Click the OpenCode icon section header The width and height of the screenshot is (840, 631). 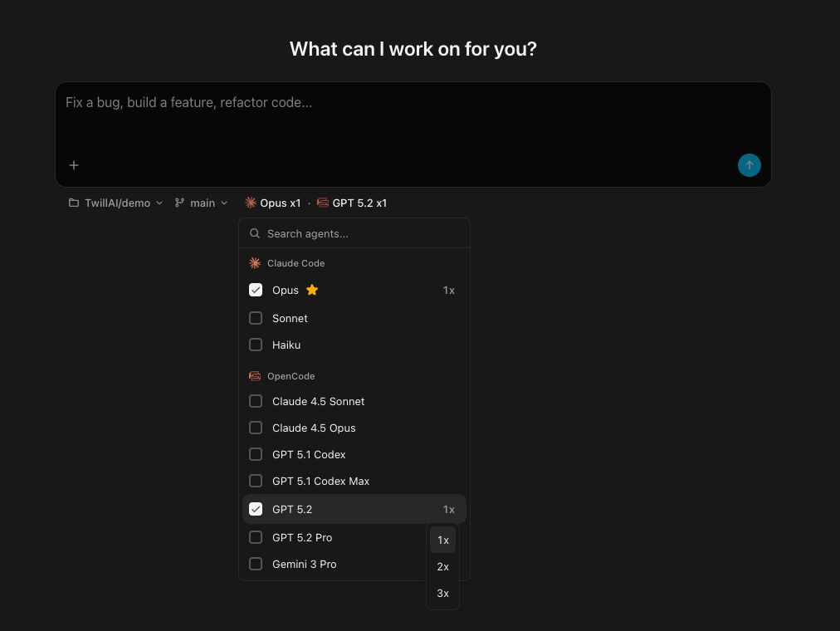254,376
